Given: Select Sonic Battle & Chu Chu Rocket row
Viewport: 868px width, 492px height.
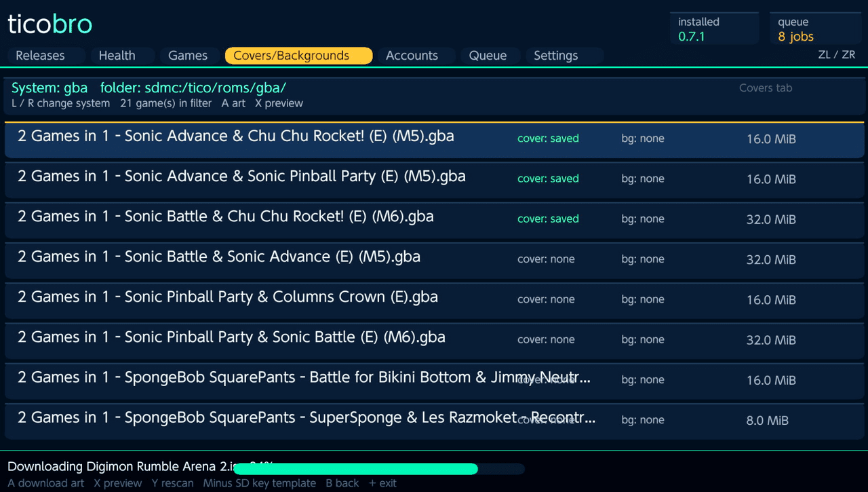Looking at the screenshot, I should 434,219.
